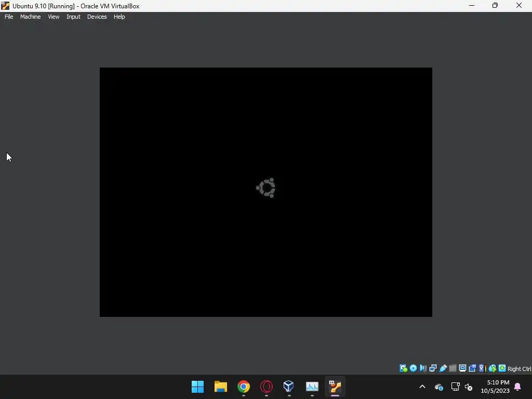
Task: Restore down the VirtualBox window
Action: pos(495,6)
